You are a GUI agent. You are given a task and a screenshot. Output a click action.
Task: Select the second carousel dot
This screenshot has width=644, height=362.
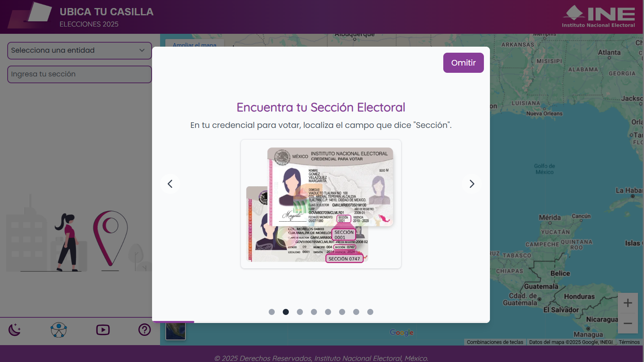coord(286,312)
